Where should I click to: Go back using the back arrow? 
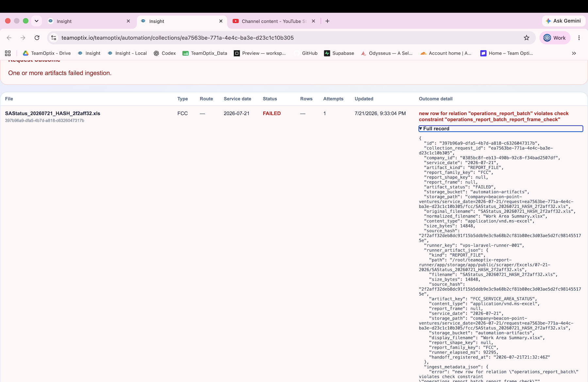click(x=9, y=38)
